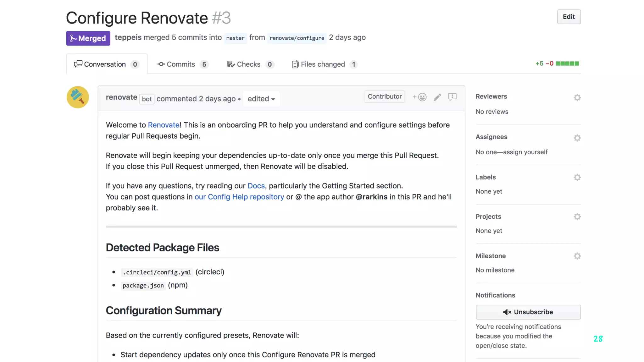
Task: Open the Assignees gear settings
Action: pyautogui.click(x=577, y=138)
